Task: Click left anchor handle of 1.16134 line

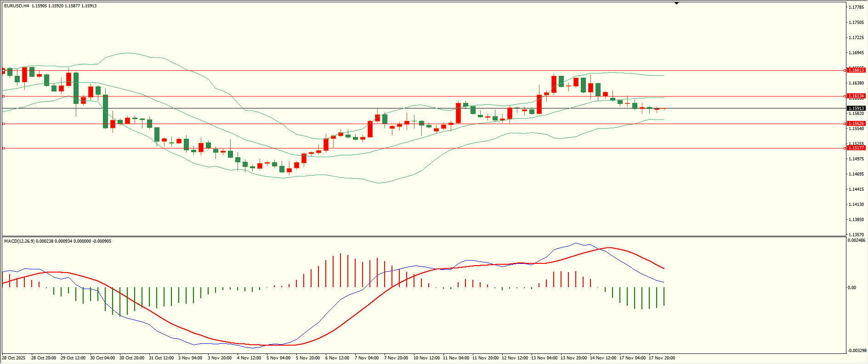Action: click(x=3, y=97)
